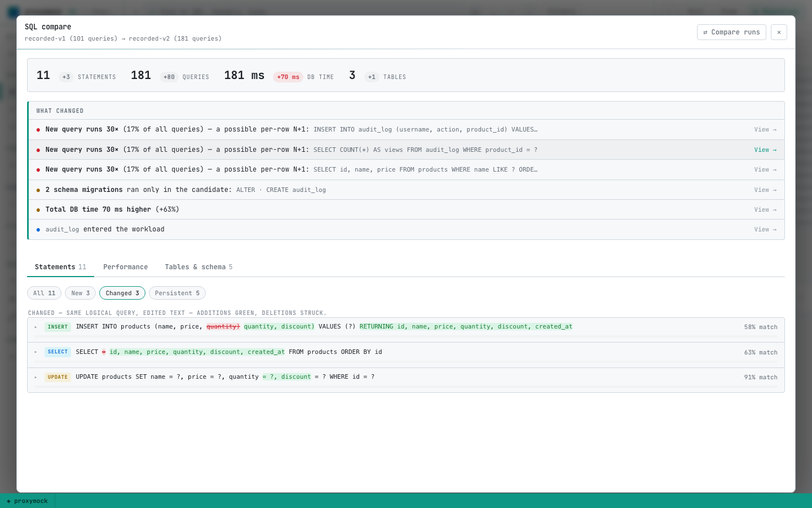The image size is (812, 508).
Task: Click the +1 tables delta badge
Action: point(372,77)
